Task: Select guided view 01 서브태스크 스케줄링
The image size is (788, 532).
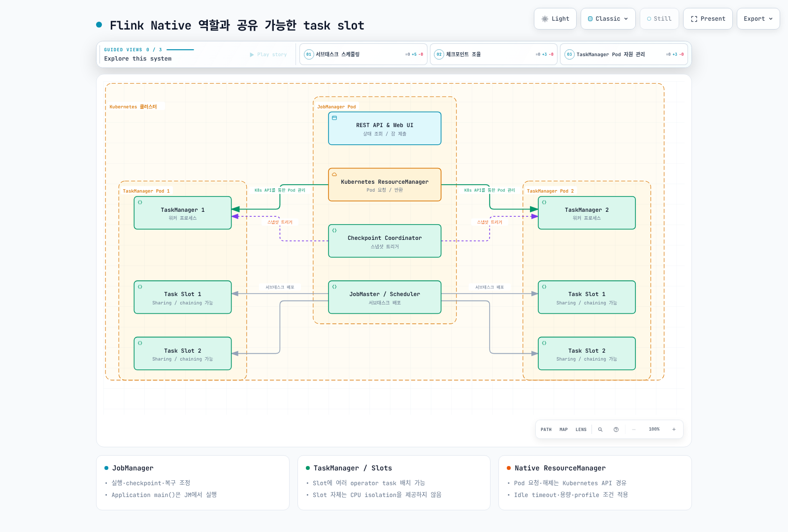Action: click(x=363, y=54)
